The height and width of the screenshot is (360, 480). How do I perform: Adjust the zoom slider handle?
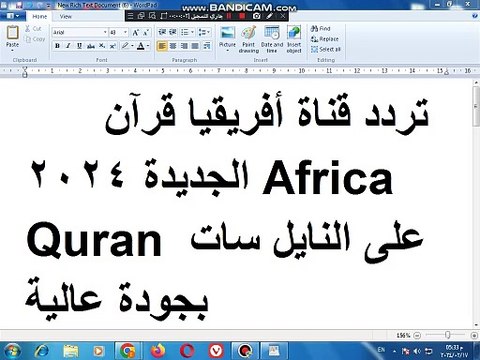point(448,335)
